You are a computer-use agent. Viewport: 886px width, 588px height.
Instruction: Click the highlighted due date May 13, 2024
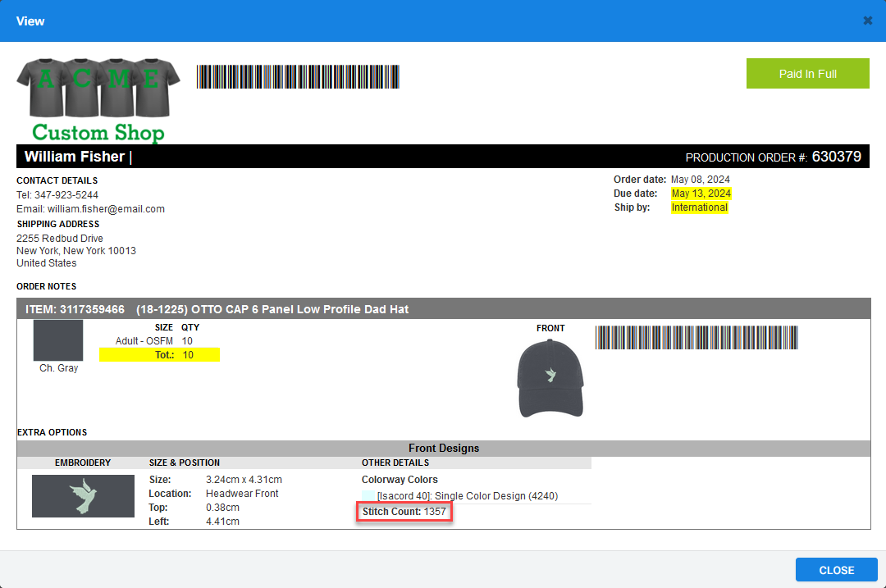(701, 194)
